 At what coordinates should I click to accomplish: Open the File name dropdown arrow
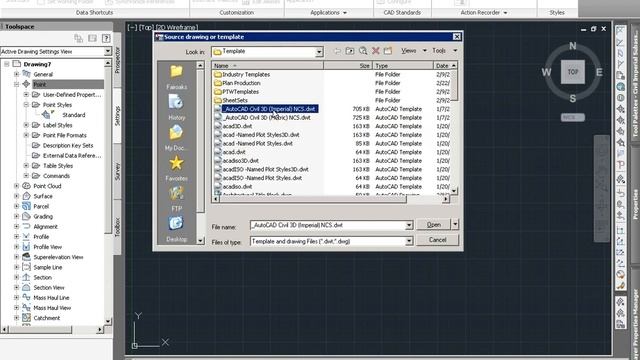click(x=409, y=225)
